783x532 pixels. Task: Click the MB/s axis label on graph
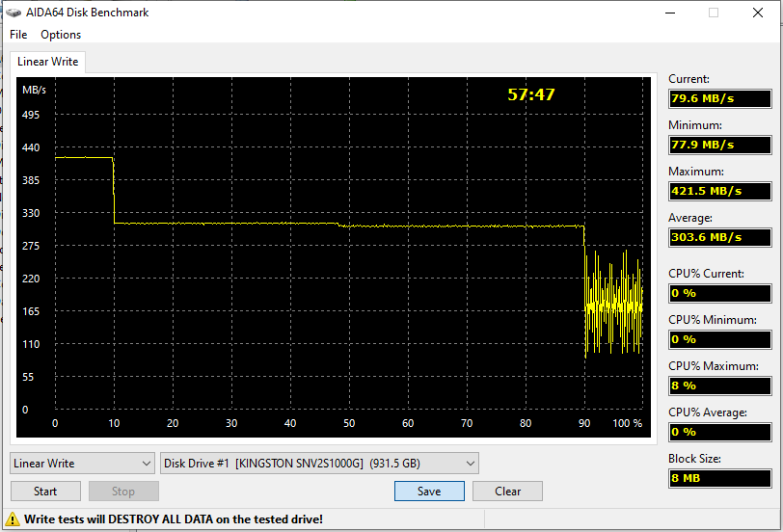[x=34, y=90]
